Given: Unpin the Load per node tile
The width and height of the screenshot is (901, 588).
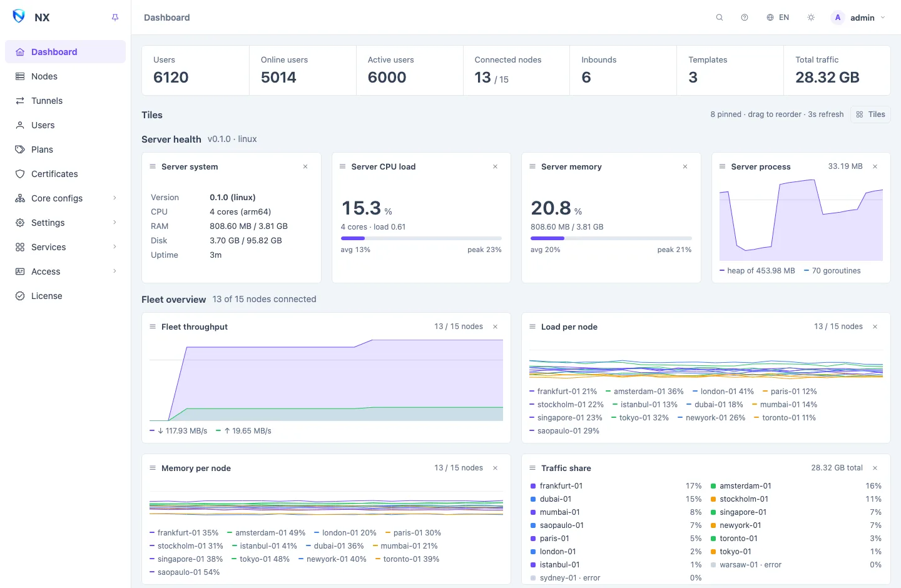Looking at the screenshot, I should tap(875, 327).
